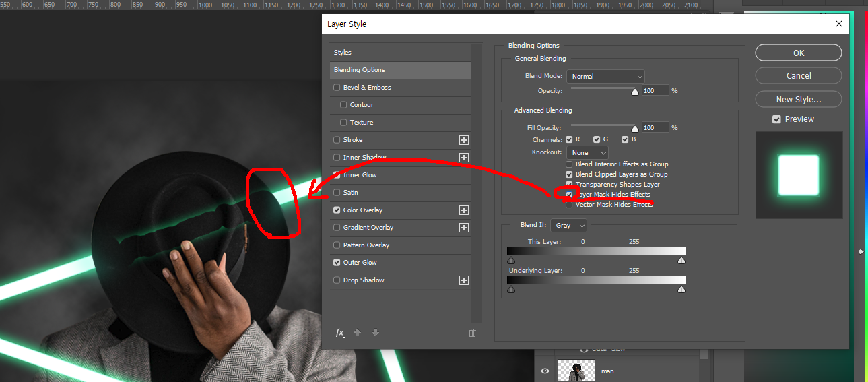The height and width of the screenshot is (382, 868).
Task: Open the Inner Glow settings row
Action: pos(400,175)
